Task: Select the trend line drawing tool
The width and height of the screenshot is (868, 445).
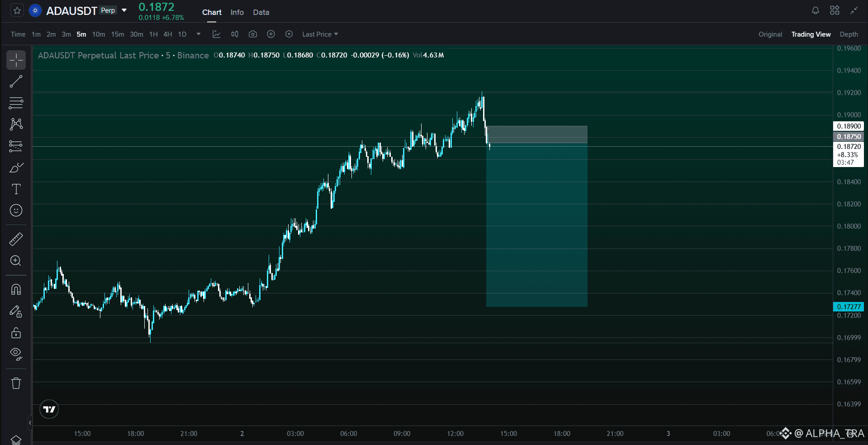Action: click(16, 81)
